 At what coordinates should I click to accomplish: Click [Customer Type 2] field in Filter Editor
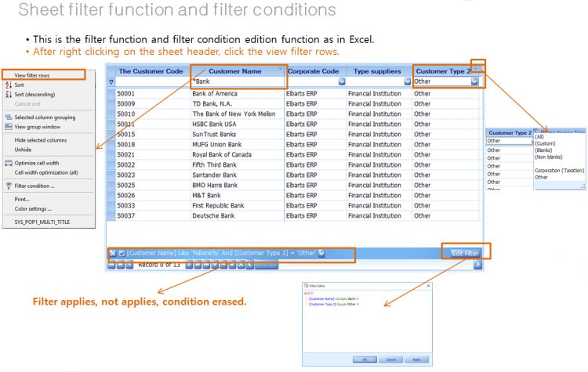click(x=322, y=304)
